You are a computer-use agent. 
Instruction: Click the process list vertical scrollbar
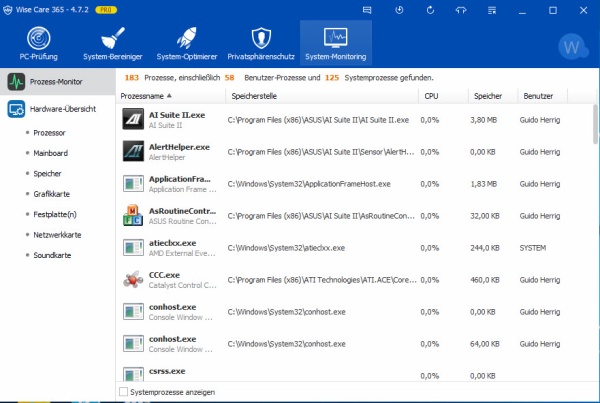[x=595, y=124]
